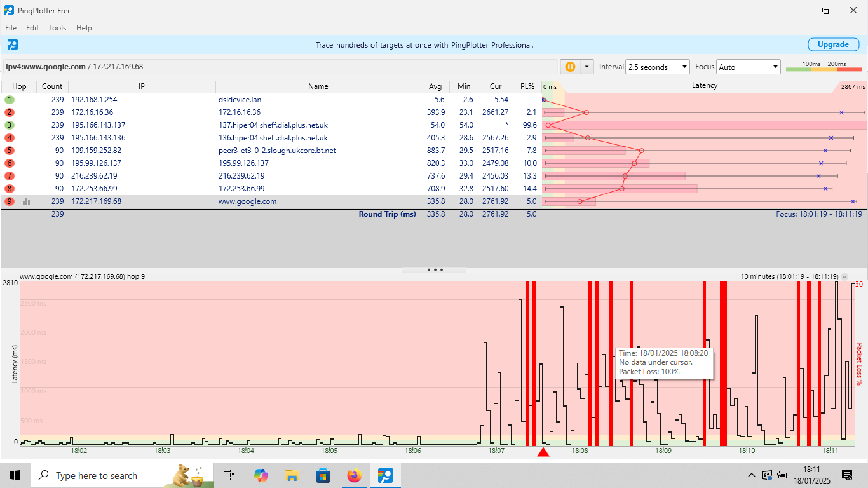This screenshot has width=868, height=488.
Task: Open the Focus dropdown set to Auto
Action: pyautogui.click(x=749, y=66)
